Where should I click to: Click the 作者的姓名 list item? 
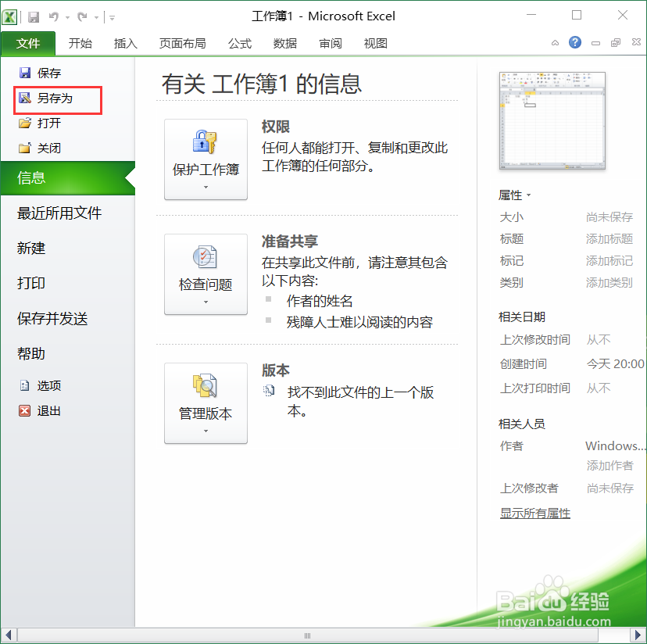(320, 301)
